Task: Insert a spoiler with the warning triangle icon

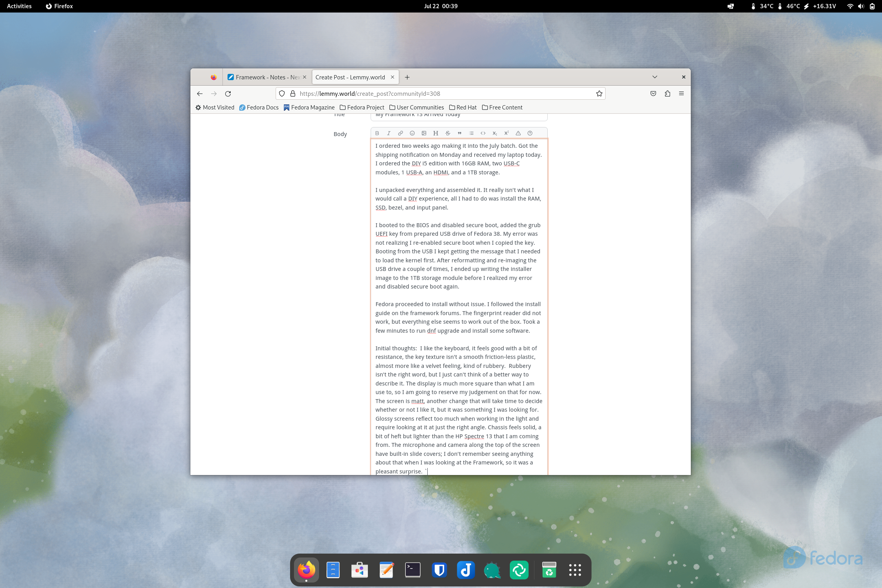Action: [x=518, y=133]
